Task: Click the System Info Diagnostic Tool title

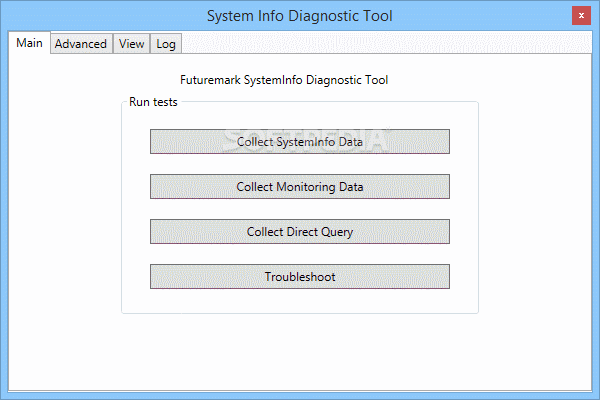Action: tap(300, 16)
